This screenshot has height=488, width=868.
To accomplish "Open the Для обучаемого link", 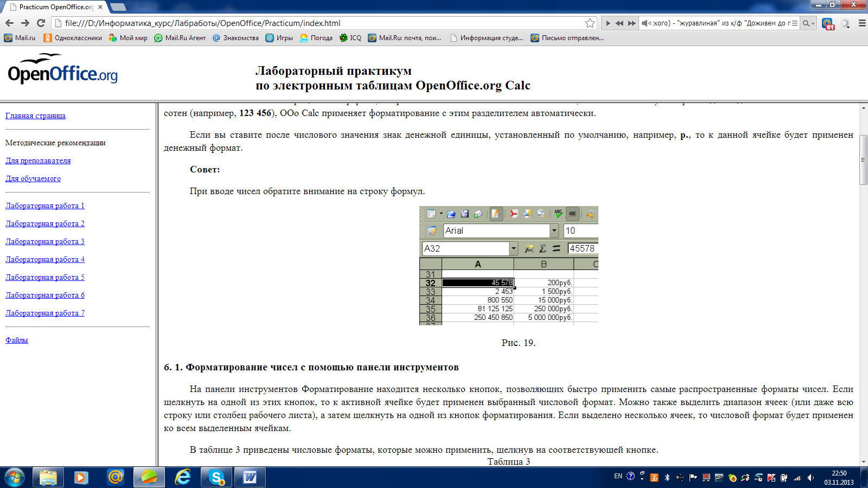I will 33,178.
